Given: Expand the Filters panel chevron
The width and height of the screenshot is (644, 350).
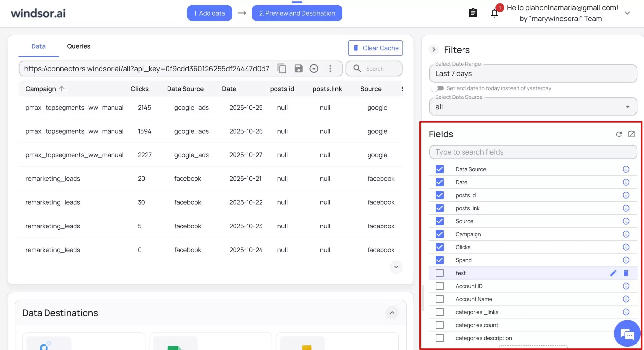Looking at the screenshot, I should coord(434,50).
